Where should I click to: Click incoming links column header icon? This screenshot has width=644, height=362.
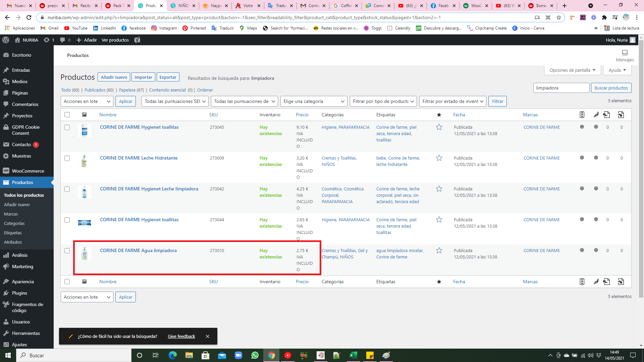621,115
